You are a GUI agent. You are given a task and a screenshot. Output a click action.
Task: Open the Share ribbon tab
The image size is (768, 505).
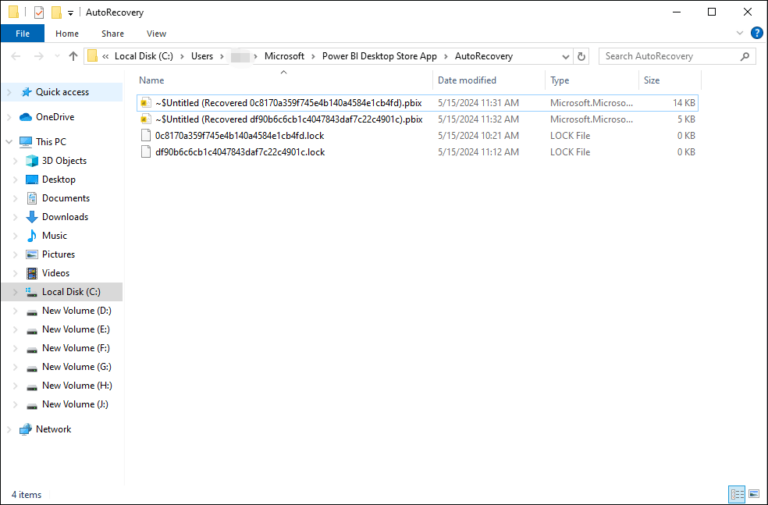click(113, 33)
